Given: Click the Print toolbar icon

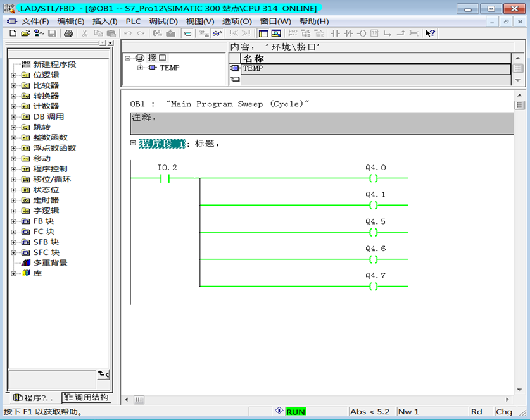Looking at the screenshot, I should click(68, 33).
